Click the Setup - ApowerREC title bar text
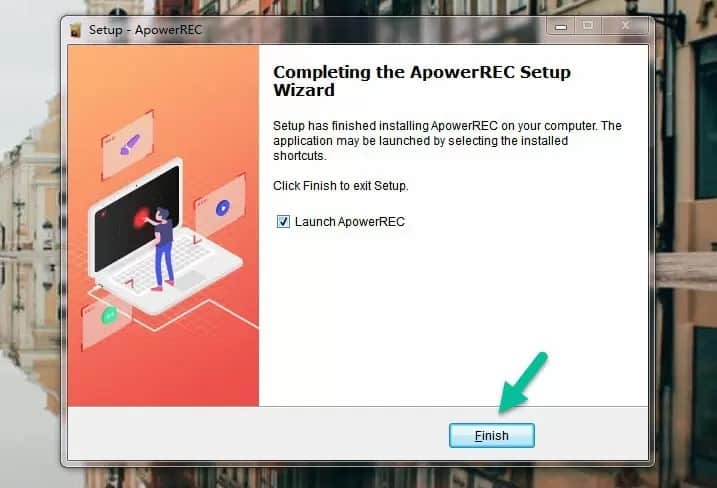Screen dimensions: 717x488 (145, 30)
